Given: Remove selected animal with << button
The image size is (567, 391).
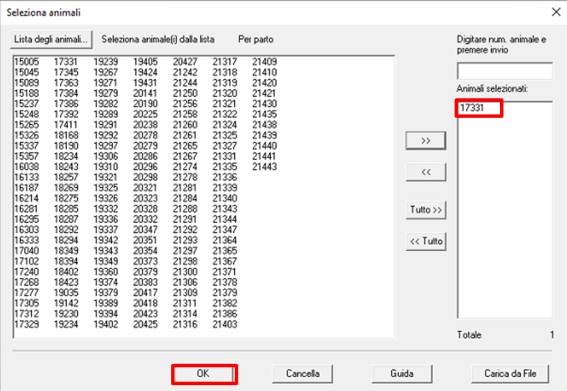Looking at the screenshot, I should 426,172.
